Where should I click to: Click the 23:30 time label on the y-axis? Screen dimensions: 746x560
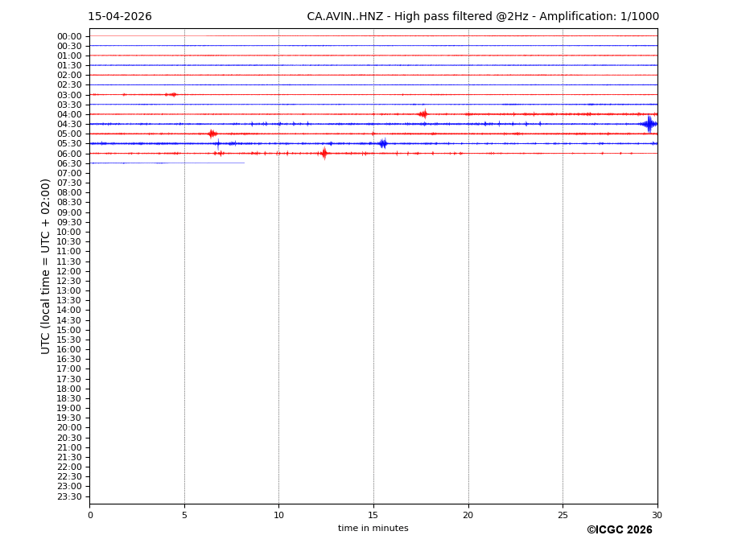coord(69,496)
